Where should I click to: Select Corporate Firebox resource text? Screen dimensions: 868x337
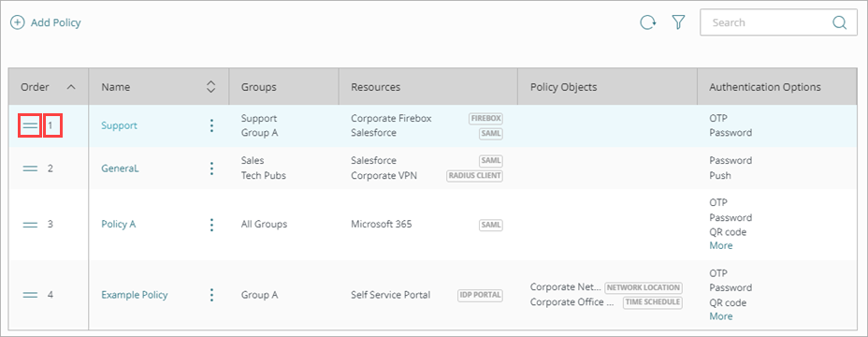pyautogui.click(x=391, y=119)
